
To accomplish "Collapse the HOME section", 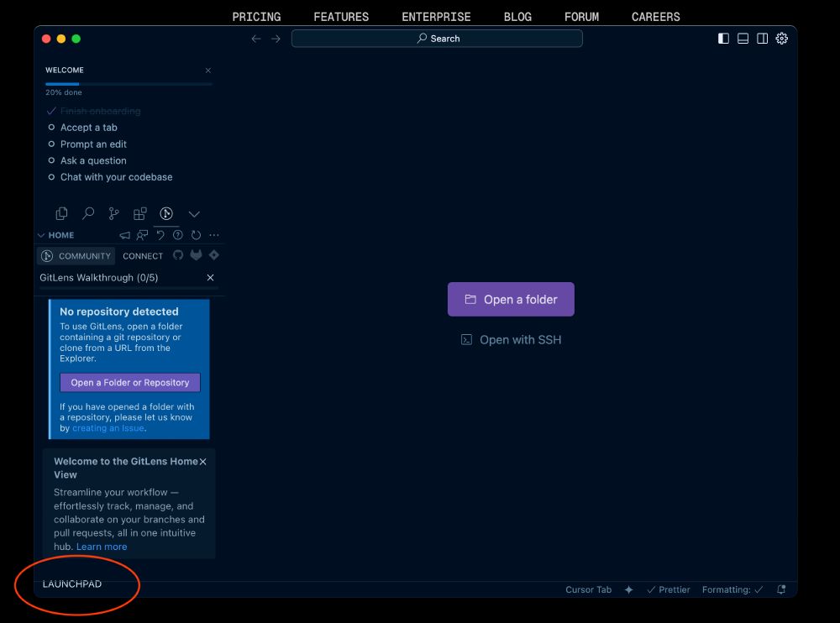I will pyautogui.click(x=55, y=235).
